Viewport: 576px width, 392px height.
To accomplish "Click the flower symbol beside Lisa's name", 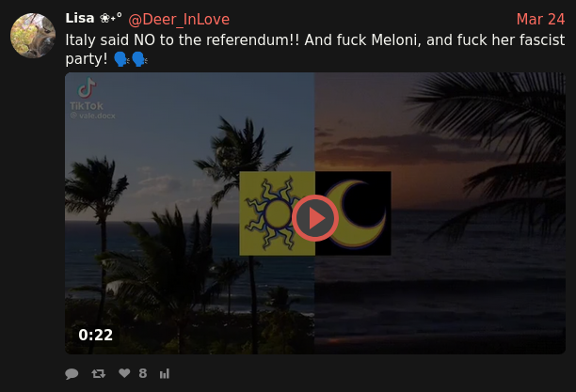I will click(x=104, y=18).
